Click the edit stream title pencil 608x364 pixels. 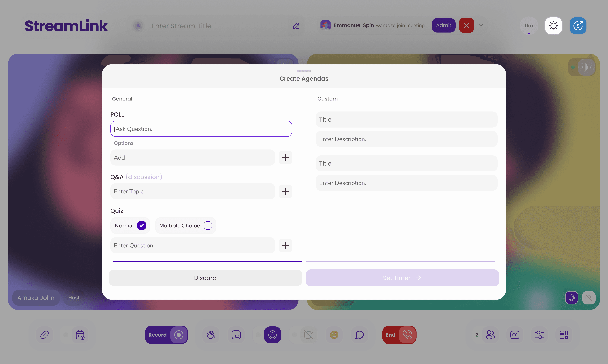pos(296,26)
